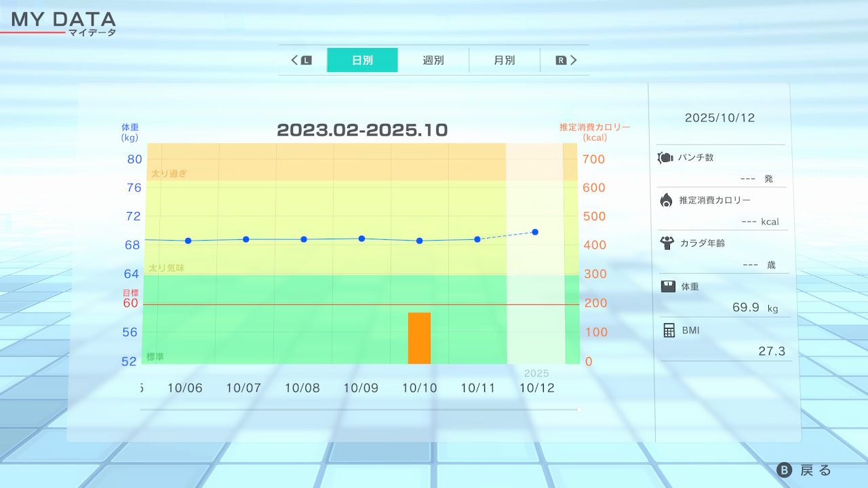Click the right chevron arrow

click(573, 60)
